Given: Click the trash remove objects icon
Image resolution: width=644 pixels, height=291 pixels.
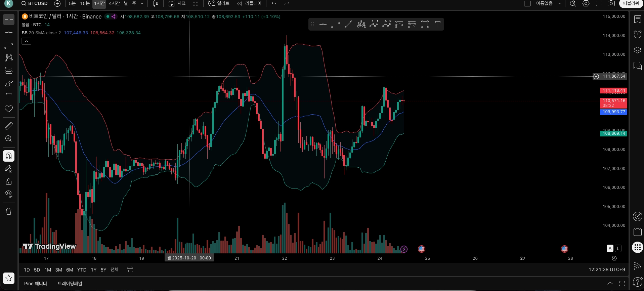Looking at the screenshot, I should pos(9,211).
